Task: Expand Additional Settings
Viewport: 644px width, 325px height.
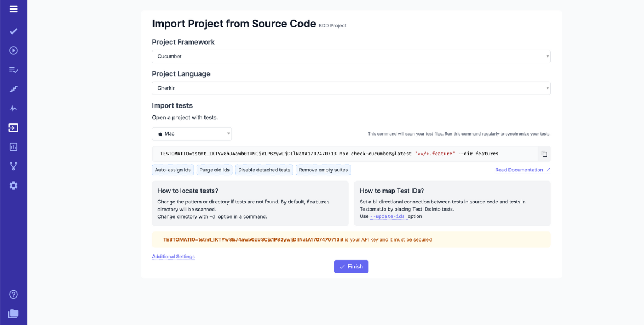Action: [172, 256]
